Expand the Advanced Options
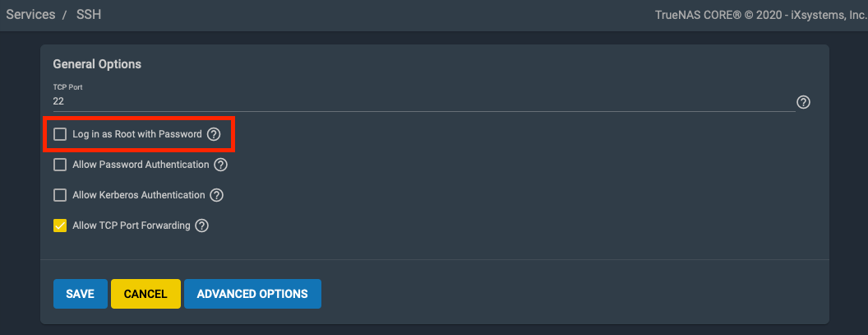 coord(252,294)
